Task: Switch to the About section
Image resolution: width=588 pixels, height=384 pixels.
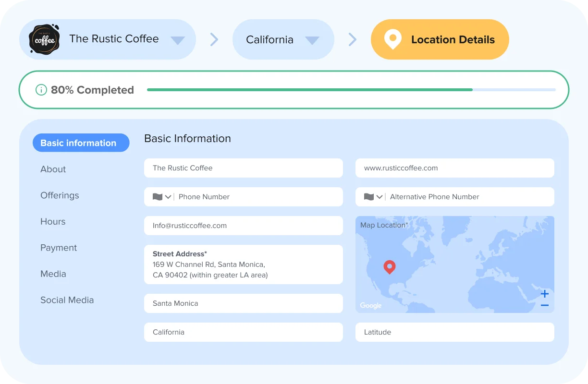Action: click(x=53, y=169)
